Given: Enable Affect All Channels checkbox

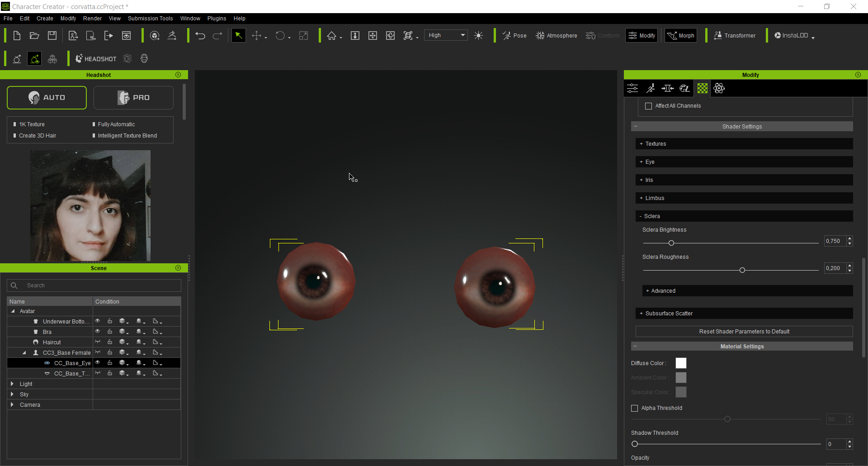Looking at the screenshot, I should pyautogui.click(x=648, y=106).
